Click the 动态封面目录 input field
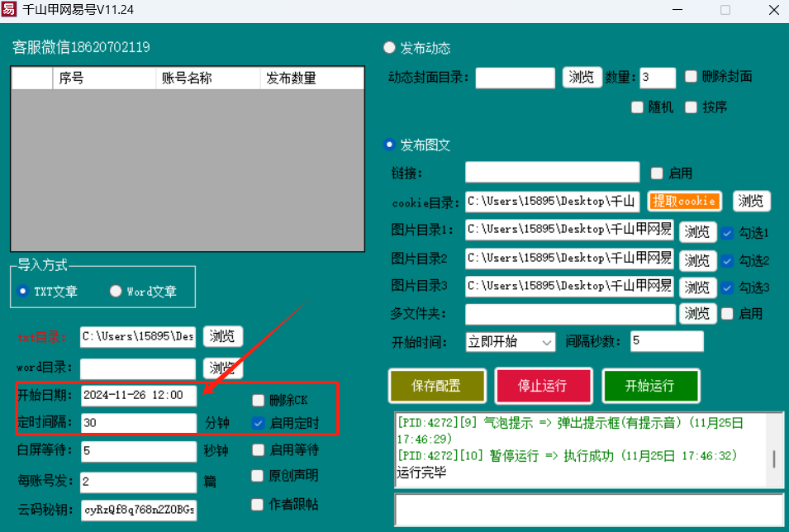 pyautogui.click(x=516, y=78)
